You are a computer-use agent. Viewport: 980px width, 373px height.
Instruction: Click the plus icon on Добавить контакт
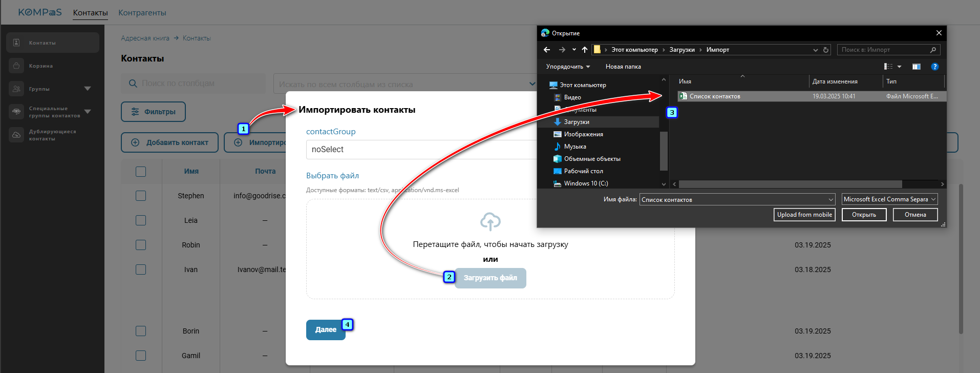click(x=135, y=142)
